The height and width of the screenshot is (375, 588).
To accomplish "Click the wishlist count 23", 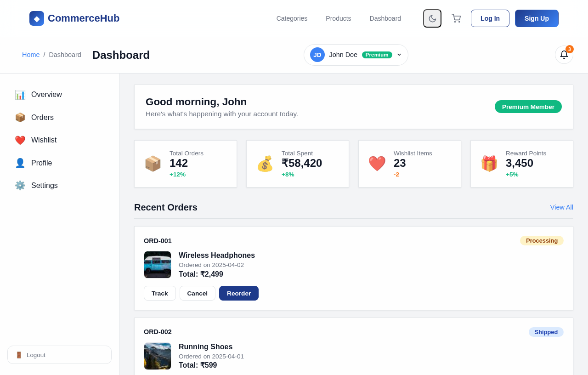I will 400,163.
